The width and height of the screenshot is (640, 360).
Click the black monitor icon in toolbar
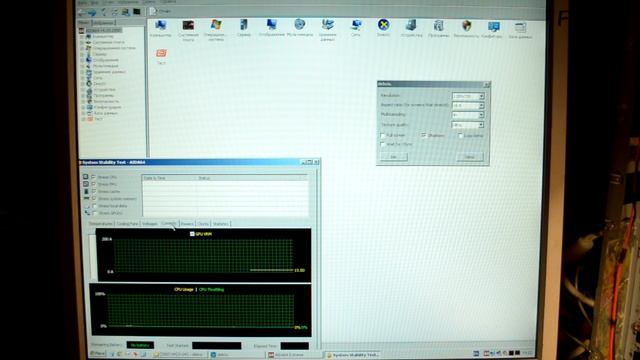137,12
